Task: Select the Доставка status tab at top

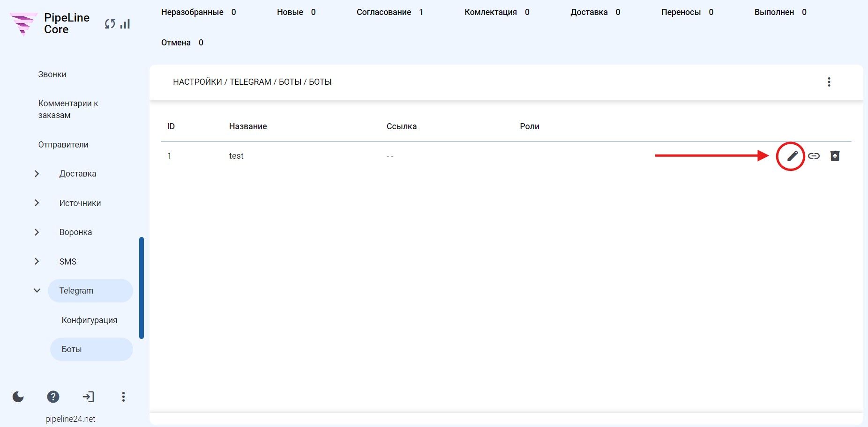Action: pos(595,12)
